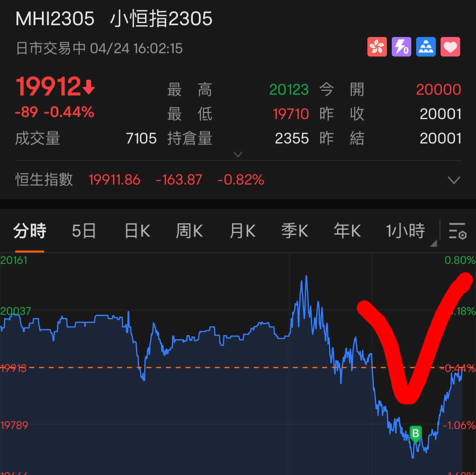The width and height of the screenshot is (476, 475).
Task: Tap the 19912 current price
Action: [49, 87]
